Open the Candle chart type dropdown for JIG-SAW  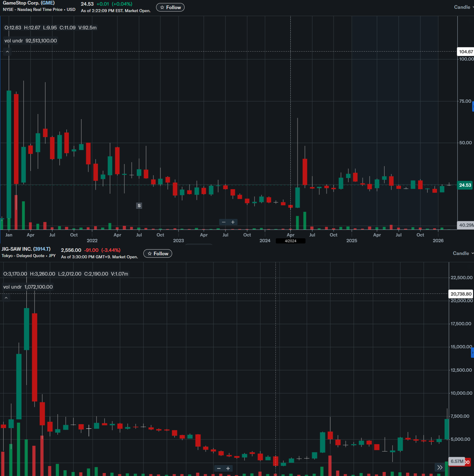463,253
